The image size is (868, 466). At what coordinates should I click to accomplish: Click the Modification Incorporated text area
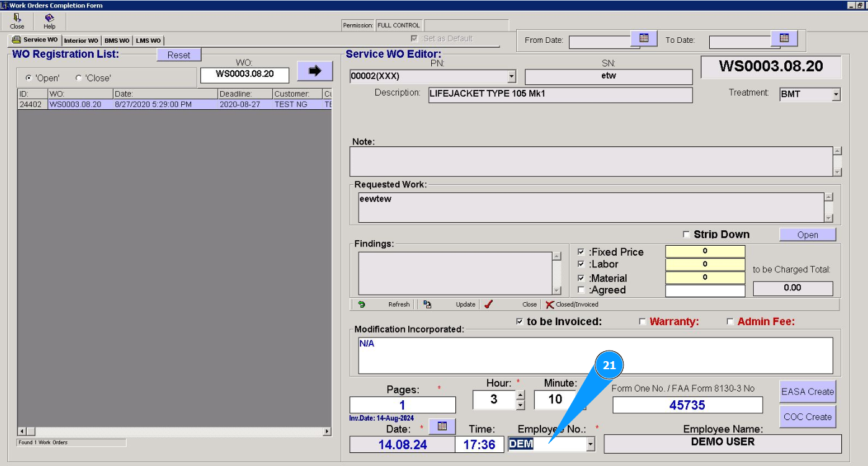596,356
